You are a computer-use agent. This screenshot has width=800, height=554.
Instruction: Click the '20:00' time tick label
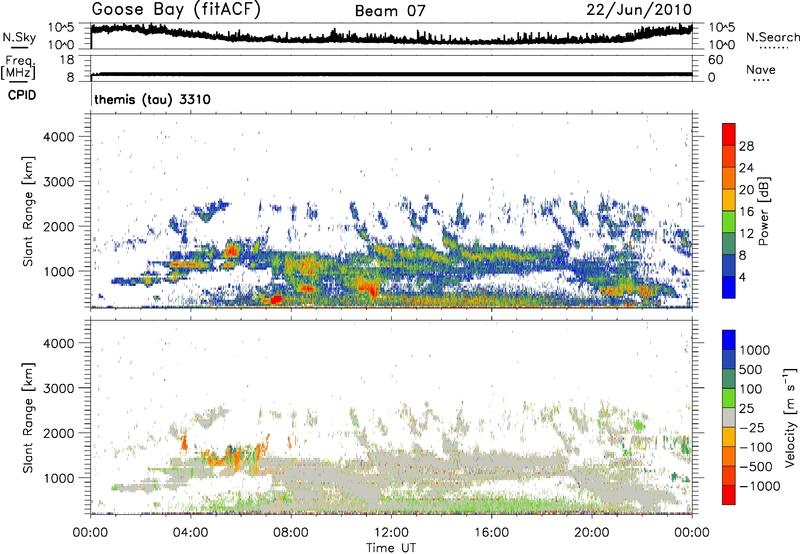point(592,533)
